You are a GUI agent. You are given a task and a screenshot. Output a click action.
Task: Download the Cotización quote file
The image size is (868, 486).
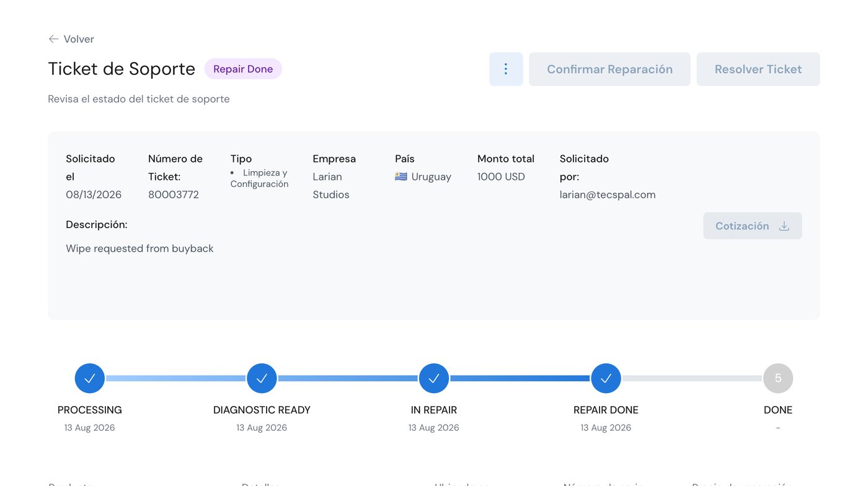753,226
